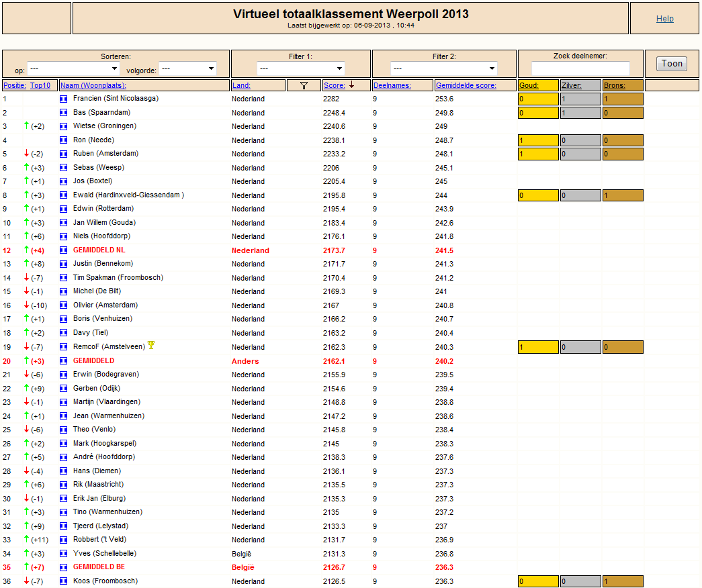Open the Sorteren 'op' dropdown

click(x=73, y=68)
